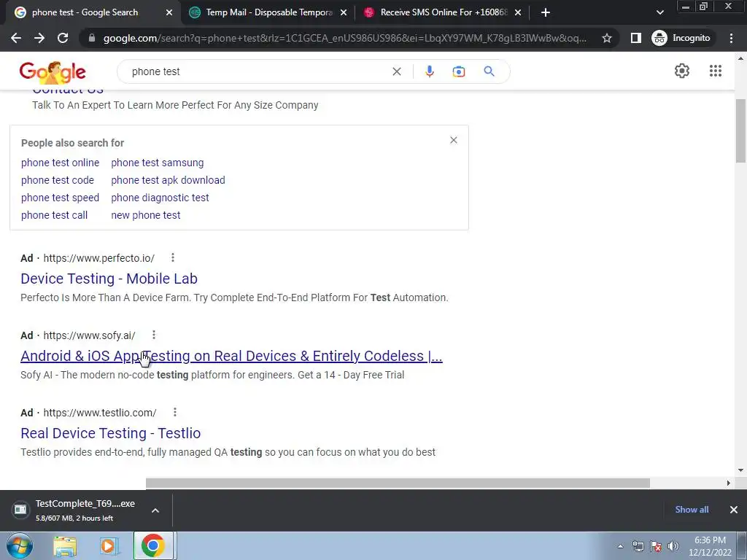The height and width of the screenshot is (560, 747).
Task: Close the Receive SMS Online tab
Action: point(518,13)
